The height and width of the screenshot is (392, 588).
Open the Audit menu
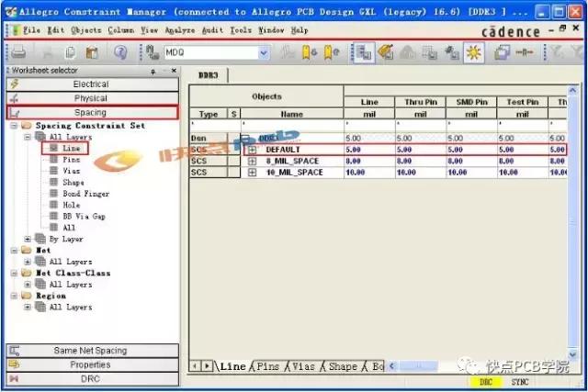click(x=212, y=30)
